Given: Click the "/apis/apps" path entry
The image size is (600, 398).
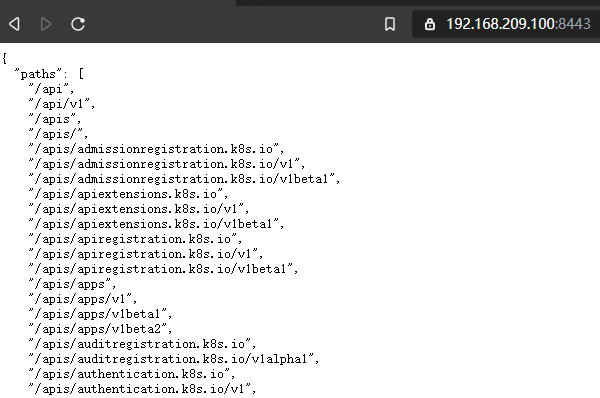Looking at the screenshot, I should (72, 284).
